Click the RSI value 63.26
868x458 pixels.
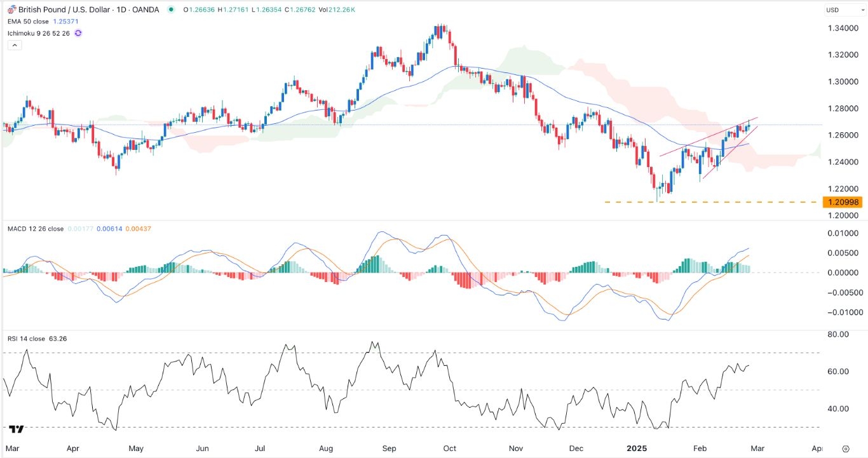click(58, 339)
